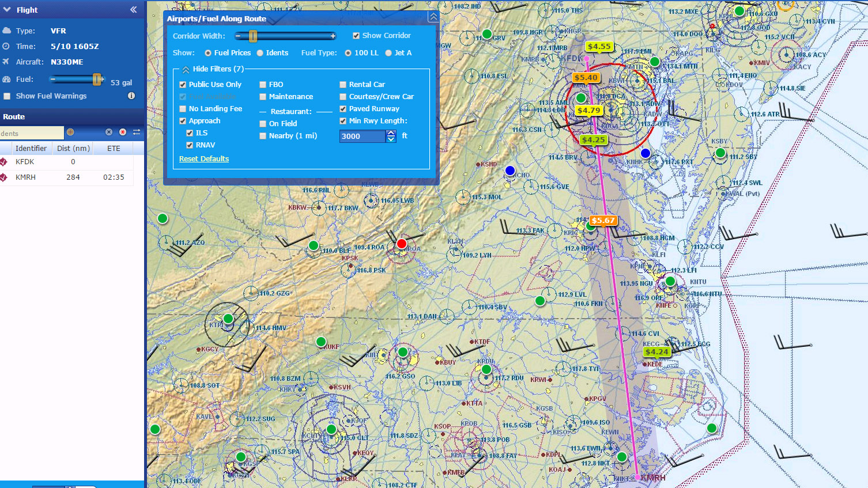This screenshot has width=868, height=488.
Task: Click the Corridor Width slider handle
Action: tap(252, 36)
